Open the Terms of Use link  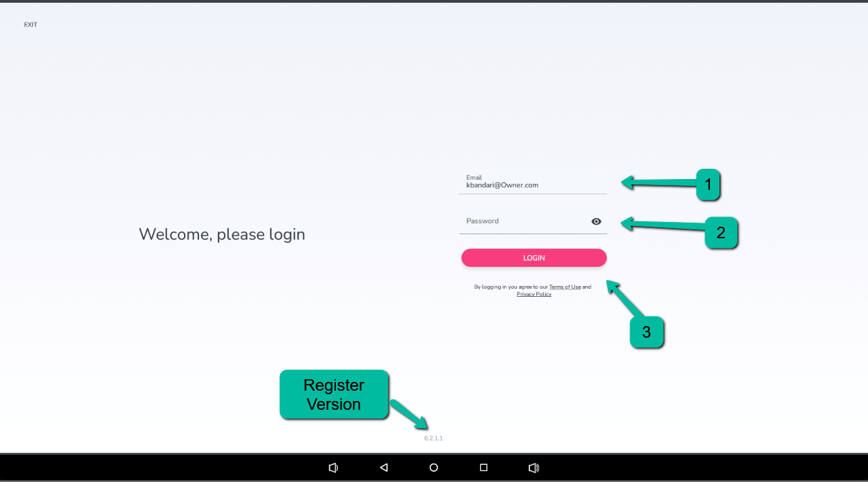click(x=565, y=287)
